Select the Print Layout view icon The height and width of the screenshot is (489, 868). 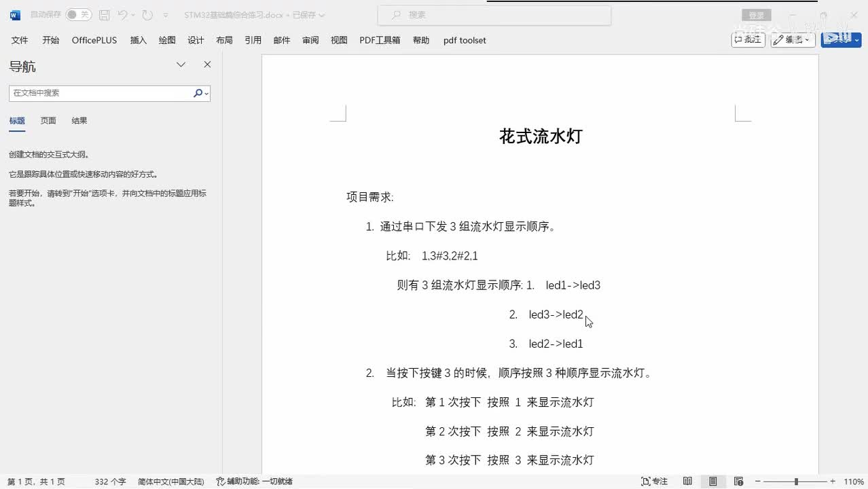(x=713, y=482)
